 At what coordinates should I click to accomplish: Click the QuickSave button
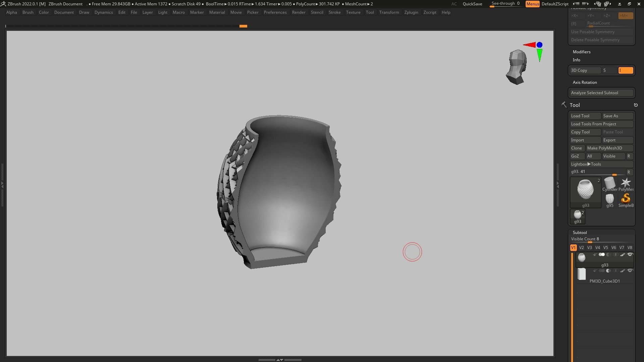472,4
